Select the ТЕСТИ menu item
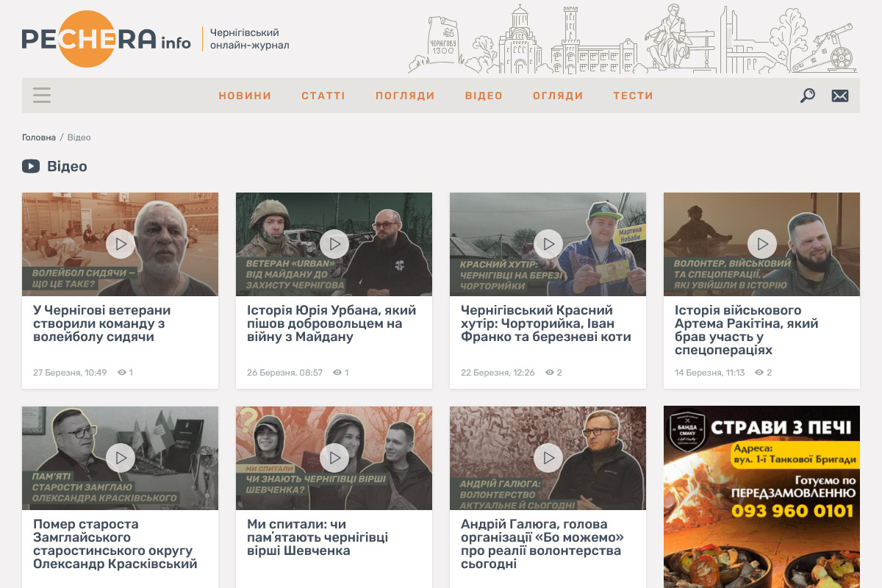The image size is (882, 588). click(x=633, y=96)
